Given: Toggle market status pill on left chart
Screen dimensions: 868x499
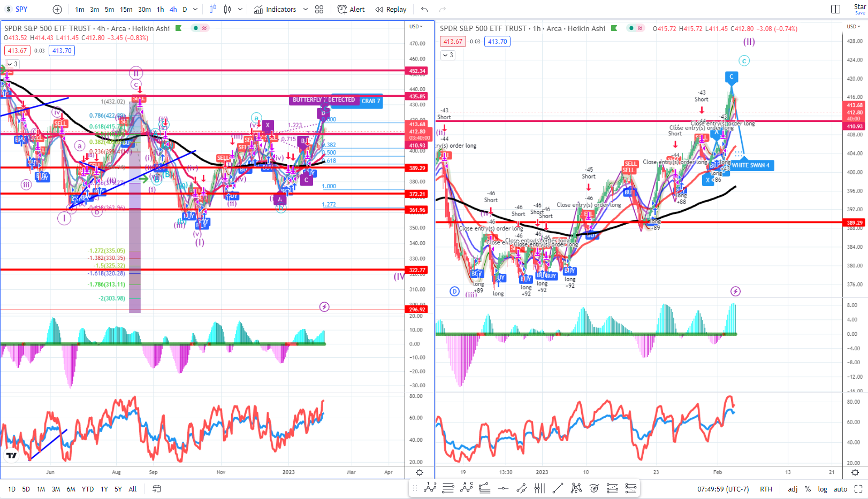Looking at the screenshot, I should coord(200,28).
